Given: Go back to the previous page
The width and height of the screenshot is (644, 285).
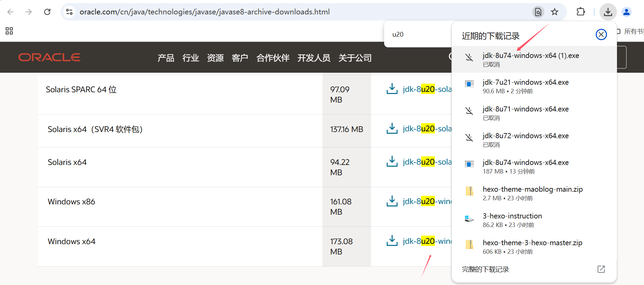Looking at the screenshot, I should [x=10, y=12].
